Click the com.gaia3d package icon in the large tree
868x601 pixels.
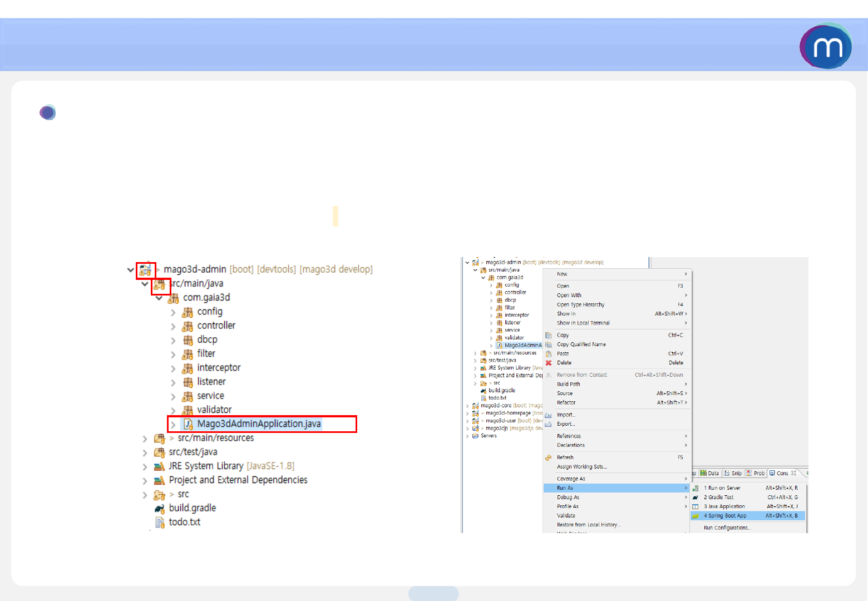[x=174, y=298]
